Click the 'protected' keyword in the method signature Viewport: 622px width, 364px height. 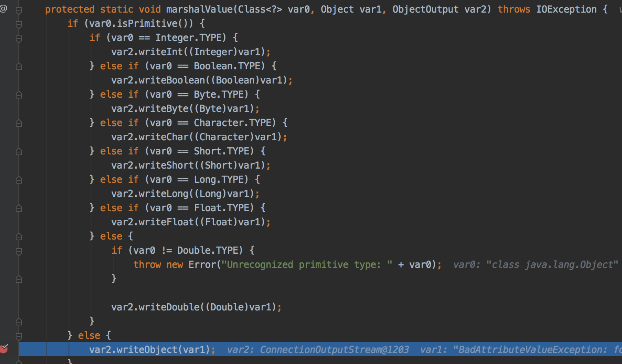point(70,9)
